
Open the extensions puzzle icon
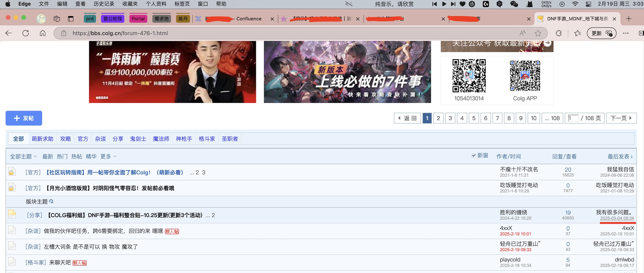(558, 33)
